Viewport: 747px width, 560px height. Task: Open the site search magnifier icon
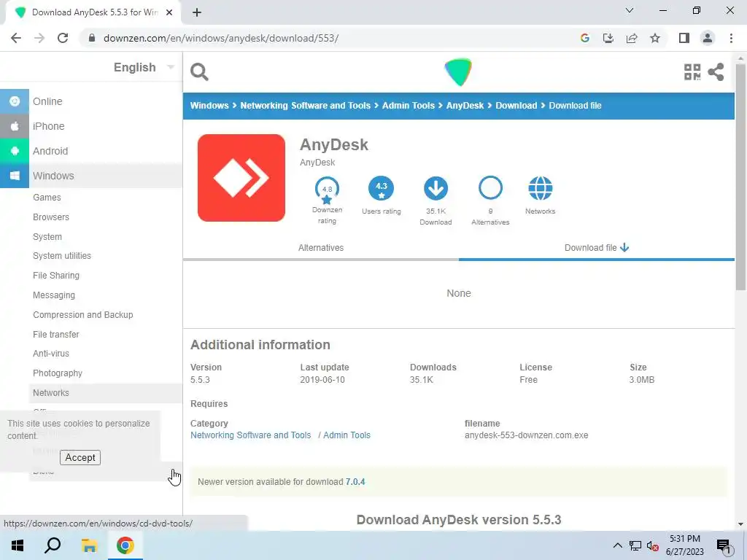[x=199, y=72]
